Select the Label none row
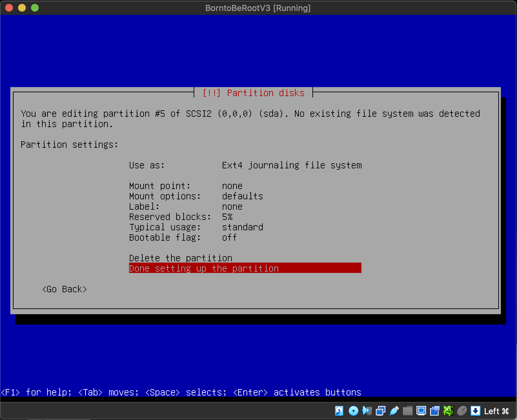Image resolution: width=517 pixels, height=420 pixels. [x=245, y=206]
